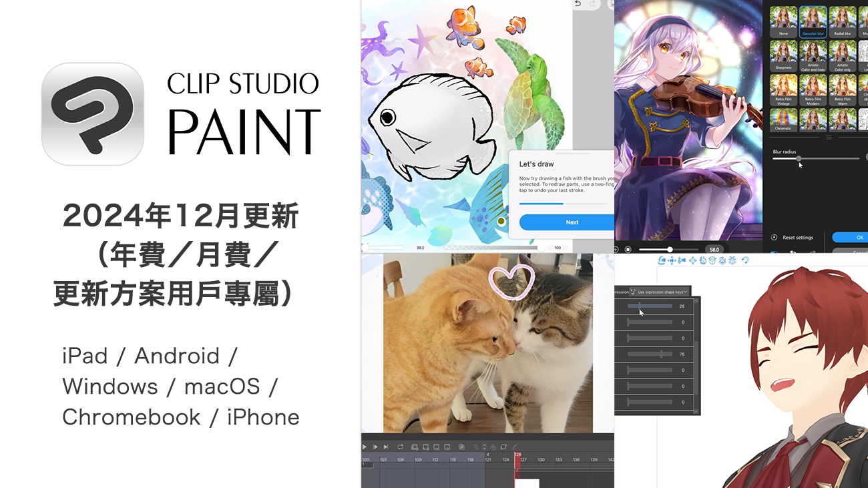Select the Sharpness filter thumbnail
The height and width of the screenshot is (488, 868).
tap(783, 56)
